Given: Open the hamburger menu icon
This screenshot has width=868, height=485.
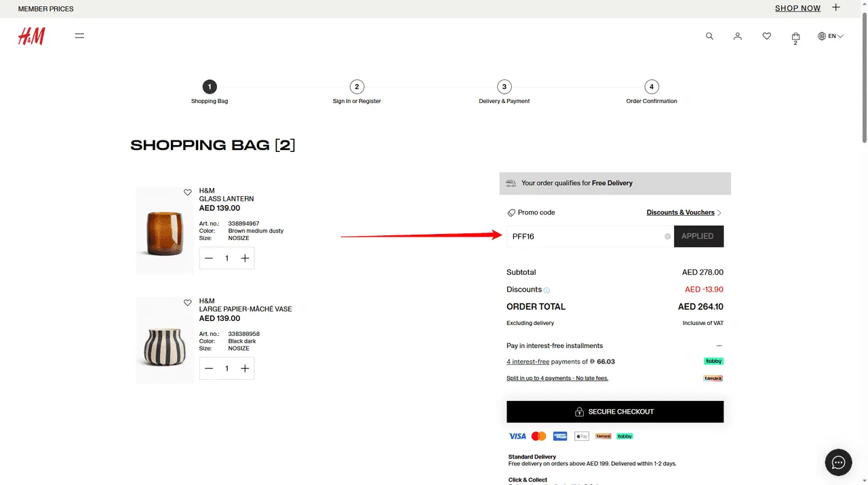Looking at the screenshot, I should click(x=79, y=36).
